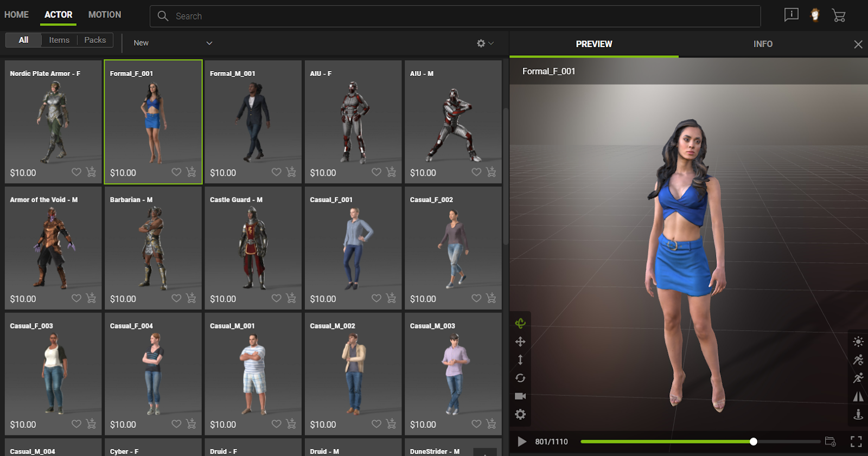The width and height of the screenshot is (868, 456).
Task: Favorite the Casual_F_003 actor
Action: click(x=76, y=423)
